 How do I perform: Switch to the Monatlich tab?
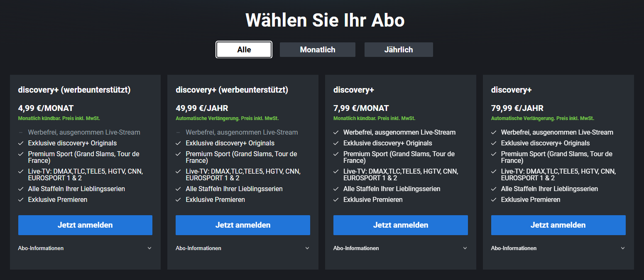pyautogui.click(x=318, y=49)
